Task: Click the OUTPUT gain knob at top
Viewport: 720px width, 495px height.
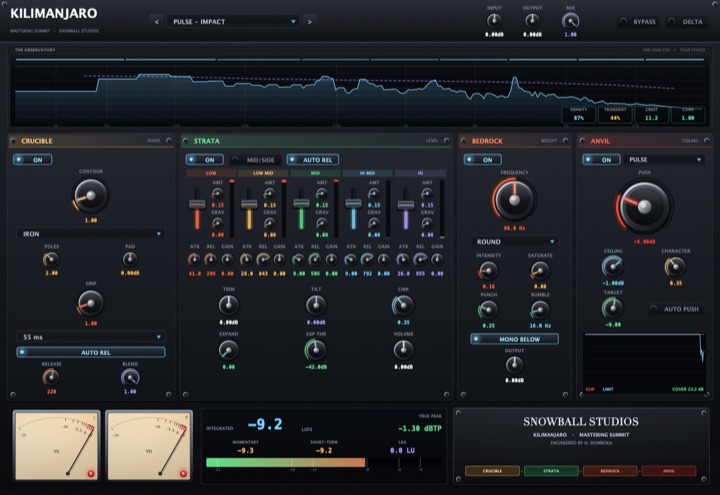Action: point(532,21)
